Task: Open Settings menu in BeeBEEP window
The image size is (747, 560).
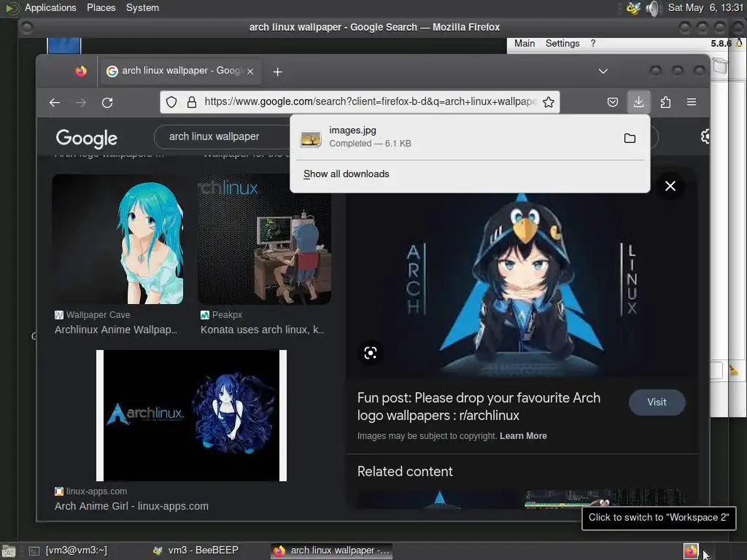Action: pyautogui.click(x=562, y=43)
